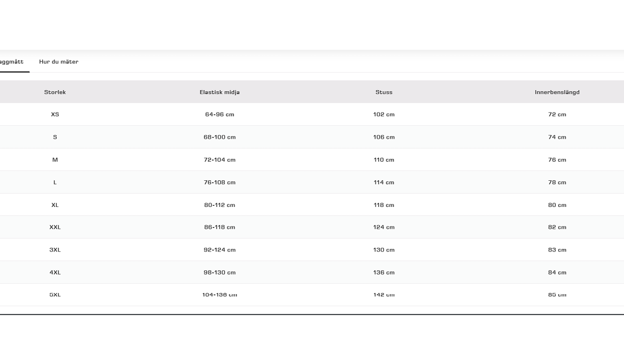Select the M size label

click(55, 159)
